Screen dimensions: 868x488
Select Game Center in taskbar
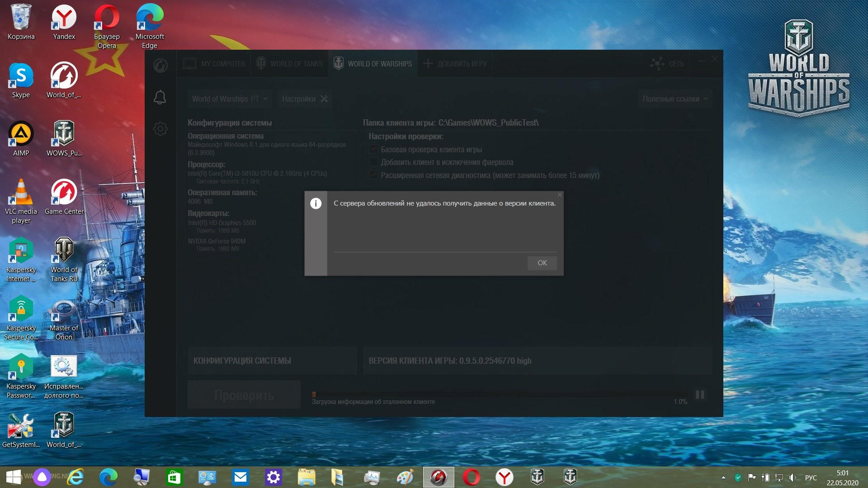click(x=439, y=477)
